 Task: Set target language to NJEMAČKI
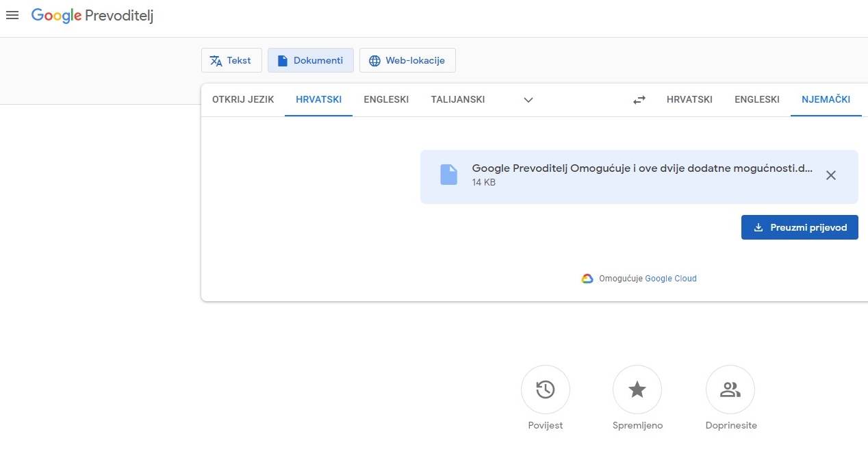pos(826,99)
